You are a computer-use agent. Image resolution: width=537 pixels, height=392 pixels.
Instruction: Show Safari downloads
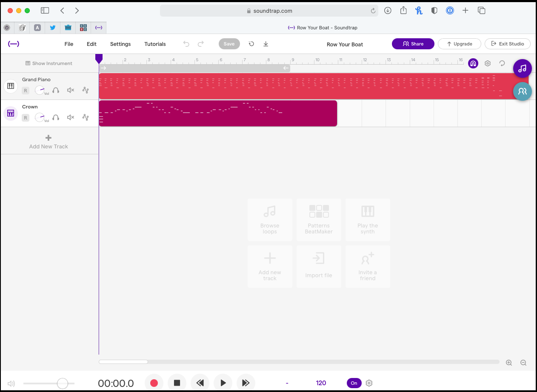pos(388,11)
